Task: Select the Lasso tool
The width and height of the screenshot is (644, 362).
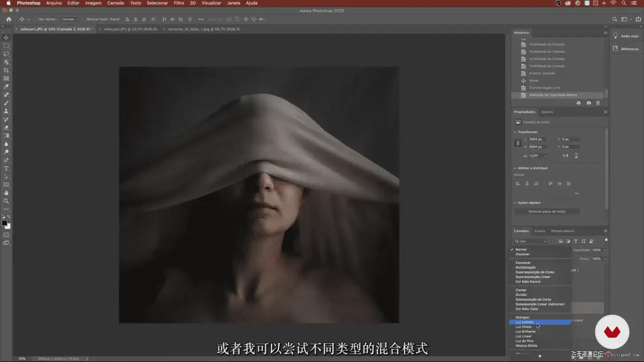Action: click(6, 54)
